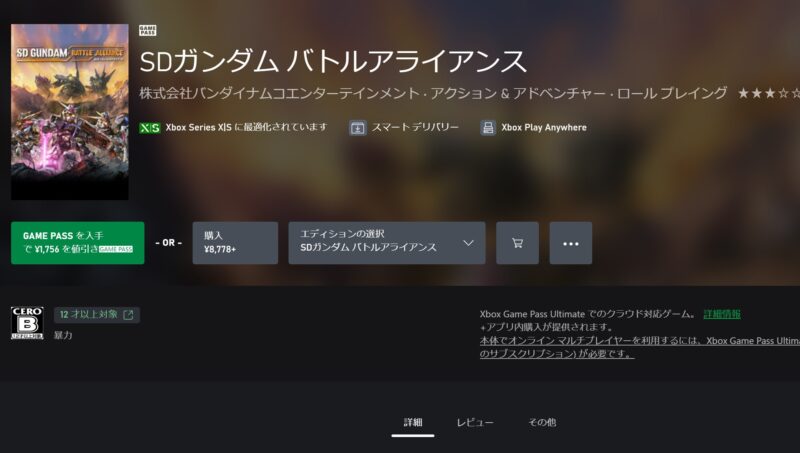
Task: Open the online multiplayer subscription requirement link
Action: [x=640, y=347]
